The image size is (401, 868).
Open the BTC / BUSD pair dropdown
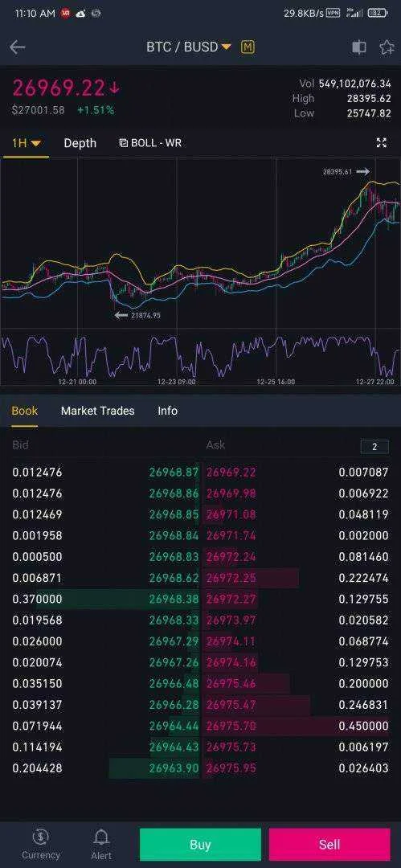[188, 47]
